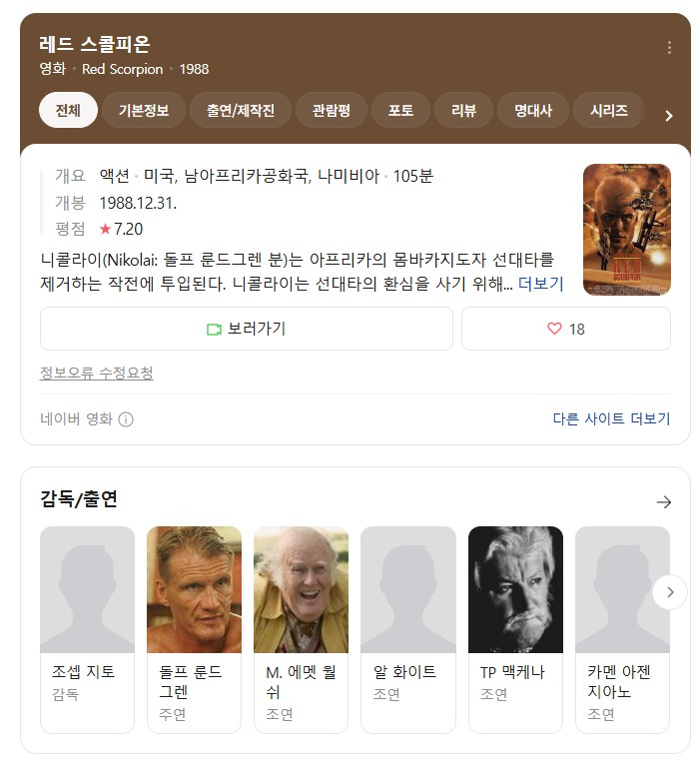Screen dimensions: 700x768
Task: Open the three-dot options menu
Action: (x=669, y=48)
